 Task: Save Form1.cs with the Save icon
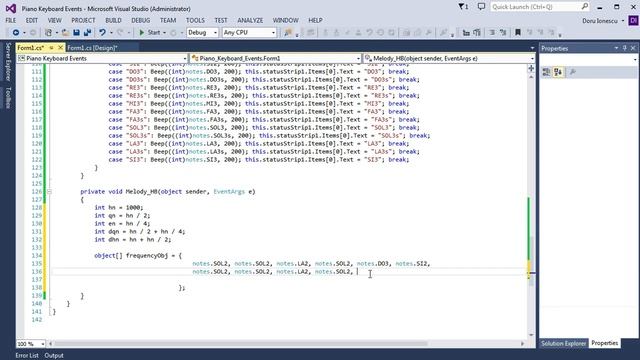(76, 32)
